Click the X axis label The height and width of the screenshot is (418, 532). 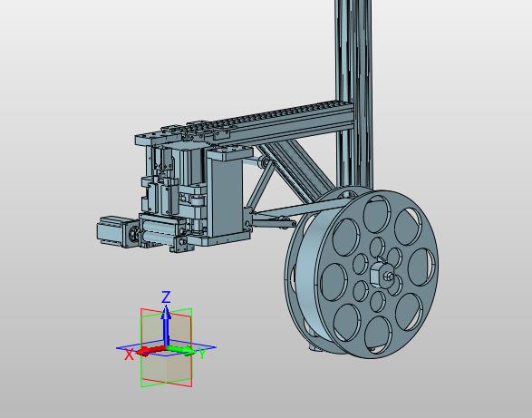pyautogui.click(x=129, y=355)
